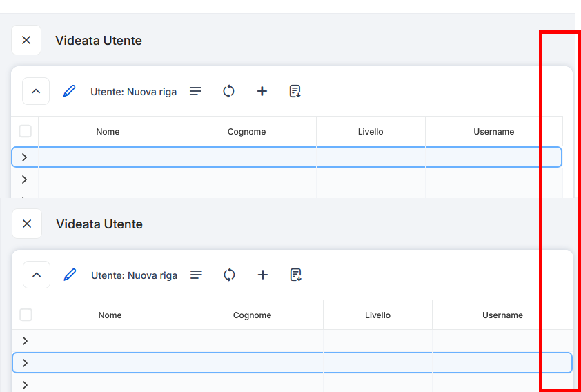
Task: Open the lines menu icon in bottom panel toolbar
Action: [x=197, y=275]
